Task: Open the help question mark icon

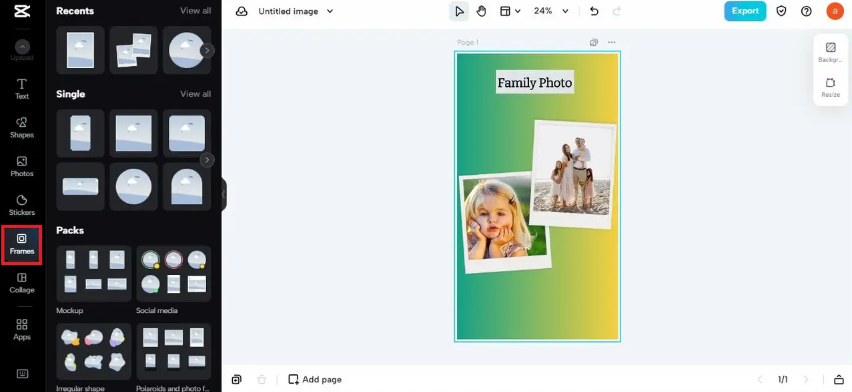Action: (x=806, y=11)
